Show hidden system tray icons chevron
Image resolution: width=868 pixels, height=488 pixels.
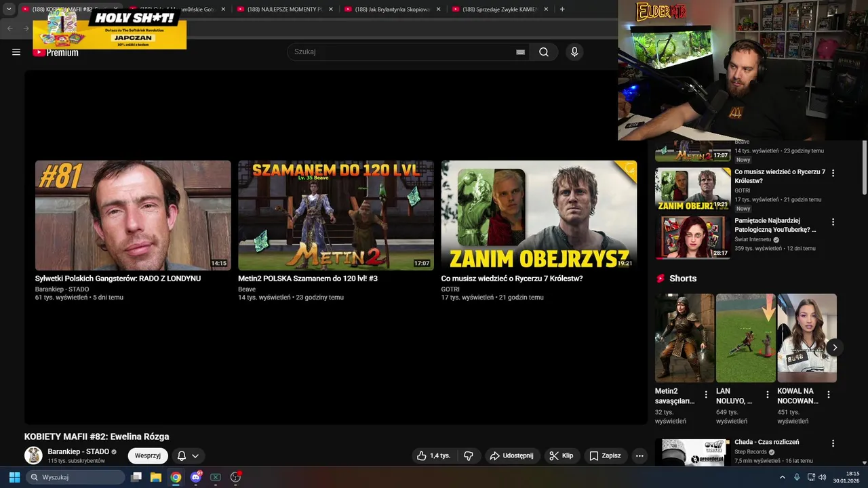point(783,477)
